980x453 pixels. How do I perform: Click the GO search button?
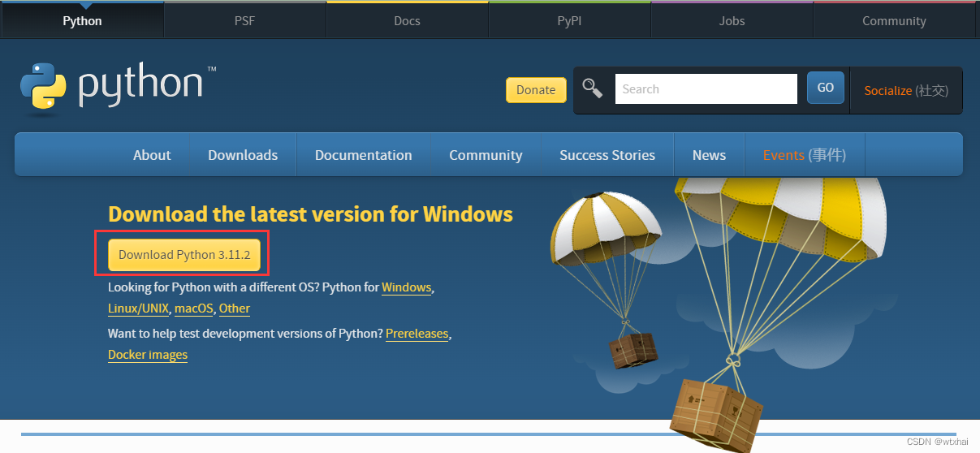coord(826,88)
